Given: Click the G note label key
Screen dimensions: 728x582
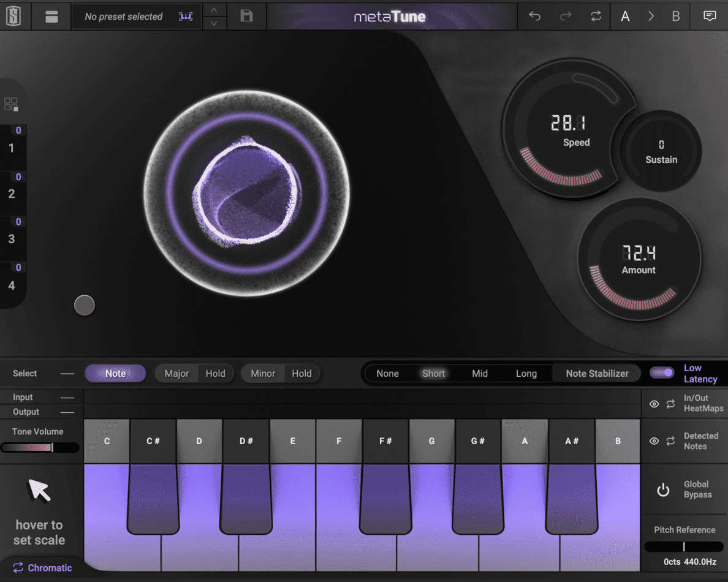Looking at the screenshot, I should point(432,441).
